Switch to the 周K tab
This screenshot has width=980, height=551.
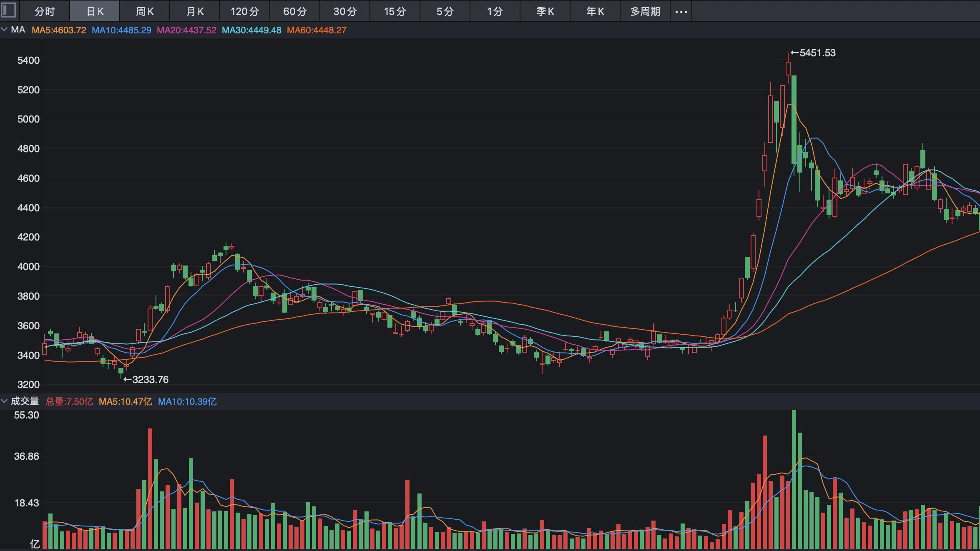coord(145,11)
